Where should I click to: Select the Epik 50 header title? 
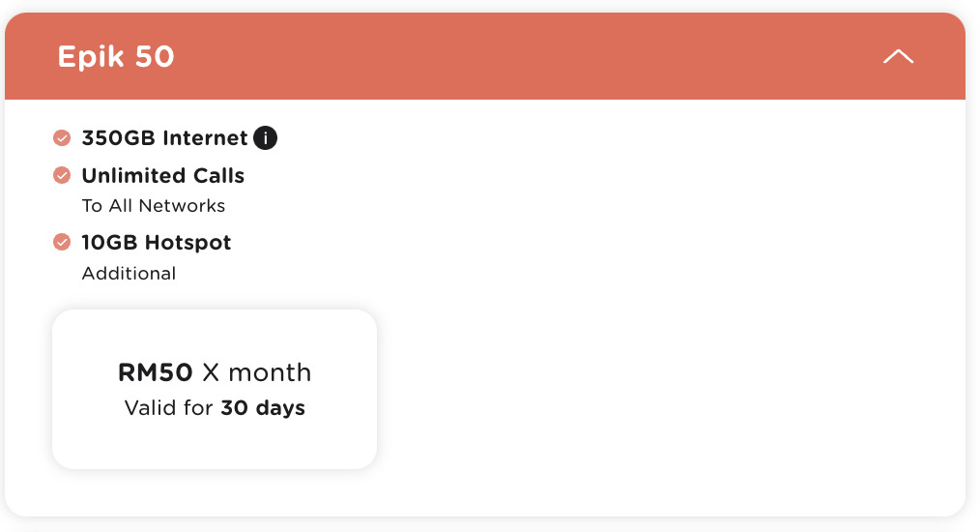116,57
